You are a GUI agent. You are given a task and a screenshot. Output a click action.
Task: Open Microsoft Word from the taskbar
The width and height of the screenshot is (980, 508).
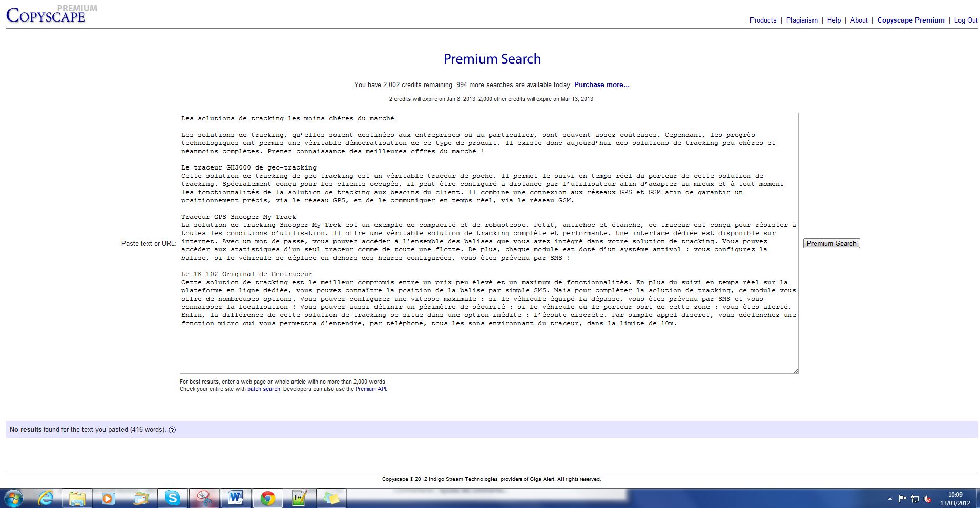tap(236, 498)
